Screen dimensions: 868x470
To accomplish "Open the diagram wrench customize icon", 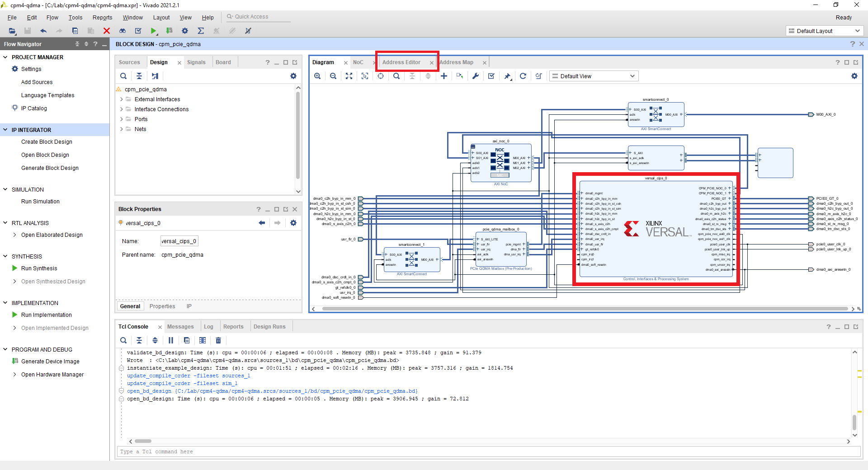I will click(x=476, y=76).
